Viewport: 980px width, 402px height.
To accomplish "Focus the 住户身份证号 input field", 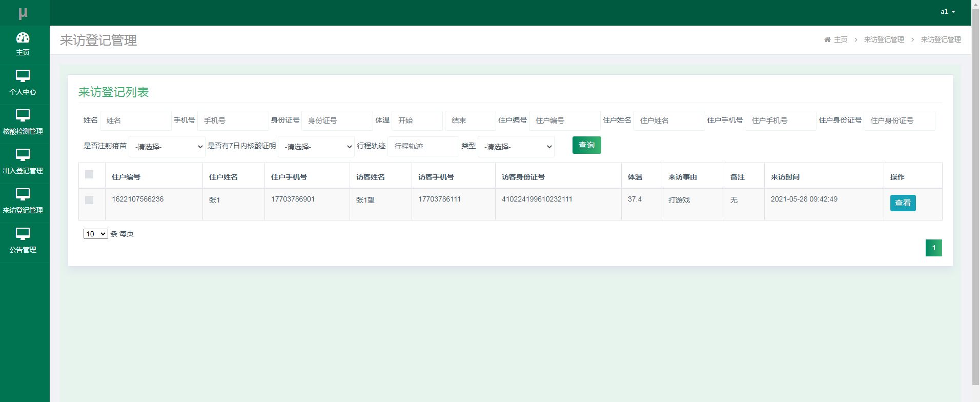I will click(900, 120).
